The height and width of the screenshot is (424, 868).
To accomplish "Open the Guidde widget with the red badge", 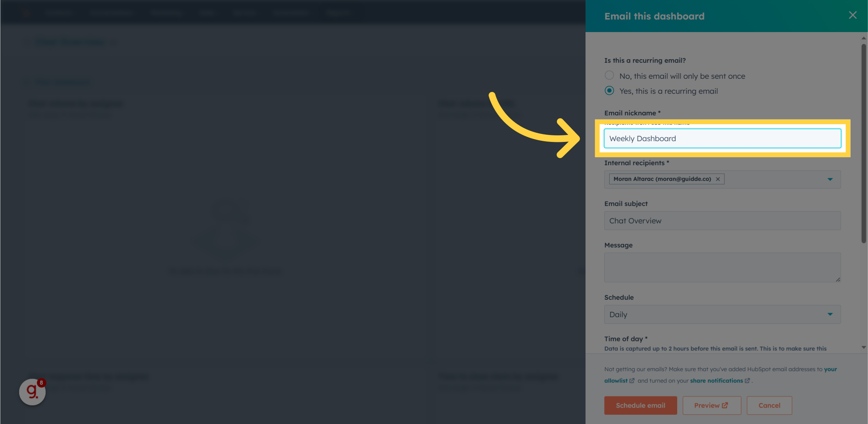I will (32, 392).
